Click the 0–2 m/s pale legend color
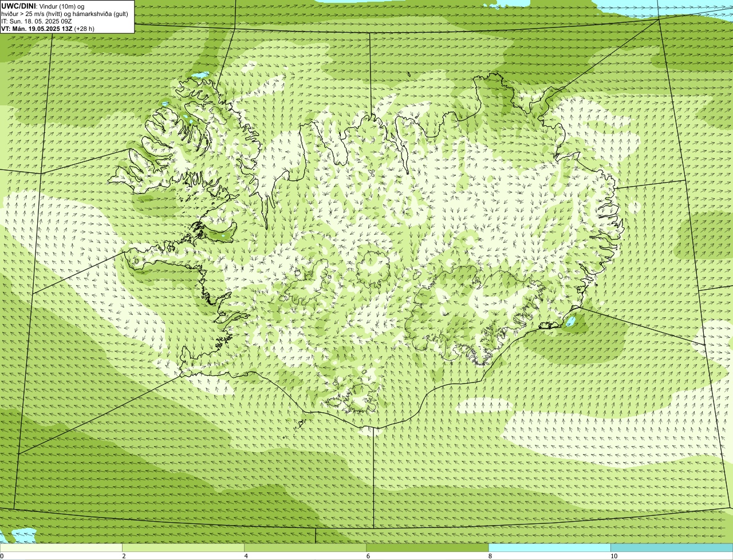The height and width of the screenshot is (560, 733). tap(61, 548)
